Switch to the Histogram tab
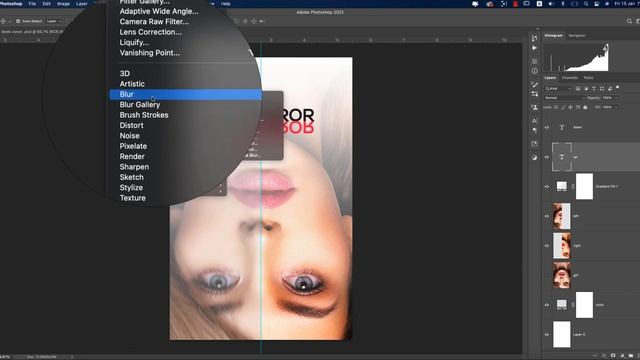Image resolution: width=640 pixels, height=360 pixels. click(553, 36)
